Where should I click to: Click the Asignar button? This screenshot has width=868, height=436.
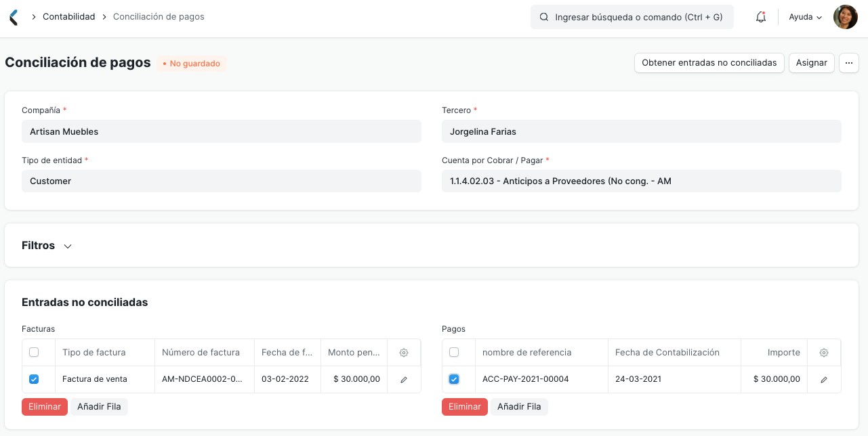pos(812,63)
